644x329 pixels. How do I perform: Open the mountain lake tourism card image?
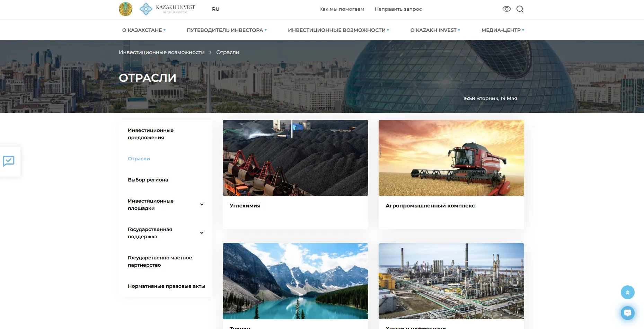[295, 281]
